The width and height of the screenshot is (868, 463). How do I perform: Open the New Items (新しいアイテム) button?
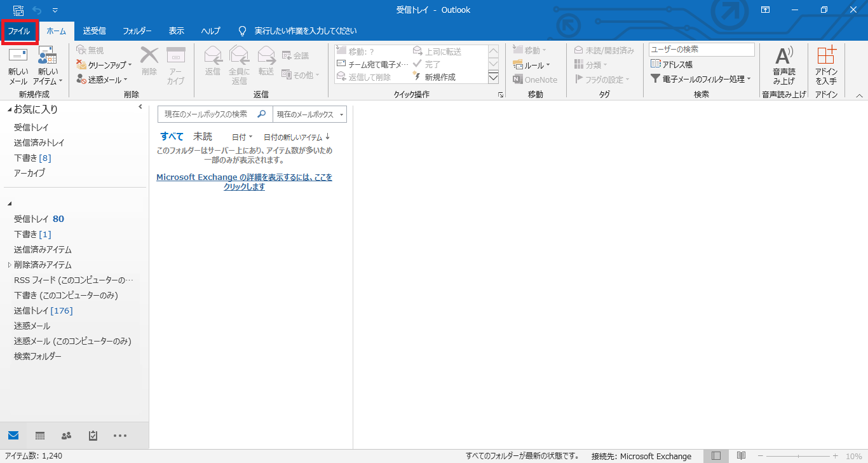coord(48,66)
